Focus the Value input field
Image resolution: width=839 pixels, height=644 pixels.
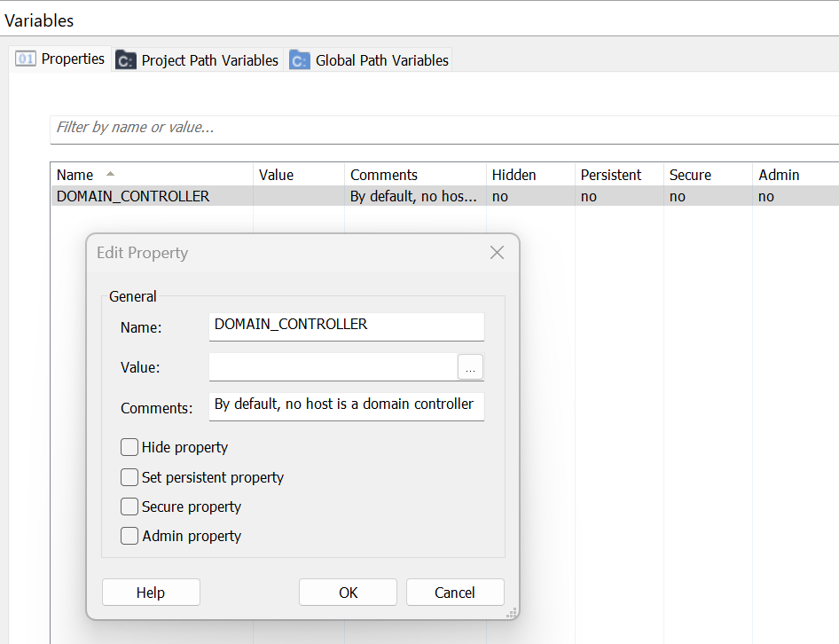tap(333, 367)
